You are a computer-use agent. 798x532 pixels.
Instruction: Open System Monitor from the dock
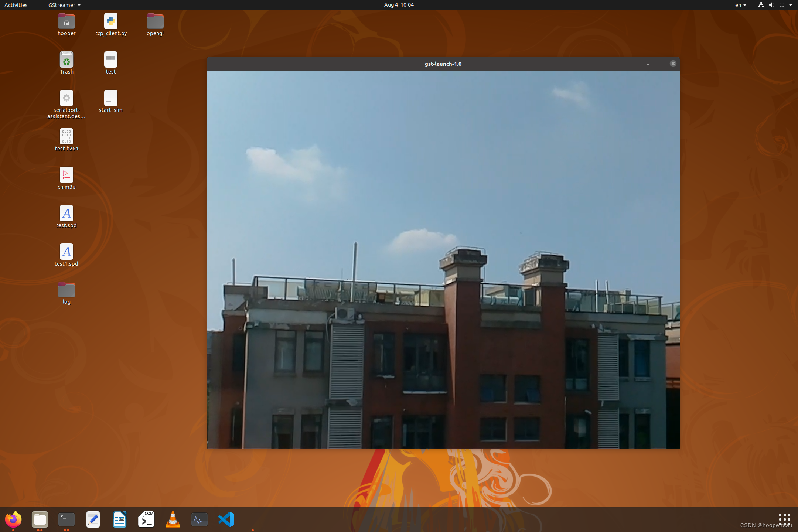[199, 519]
